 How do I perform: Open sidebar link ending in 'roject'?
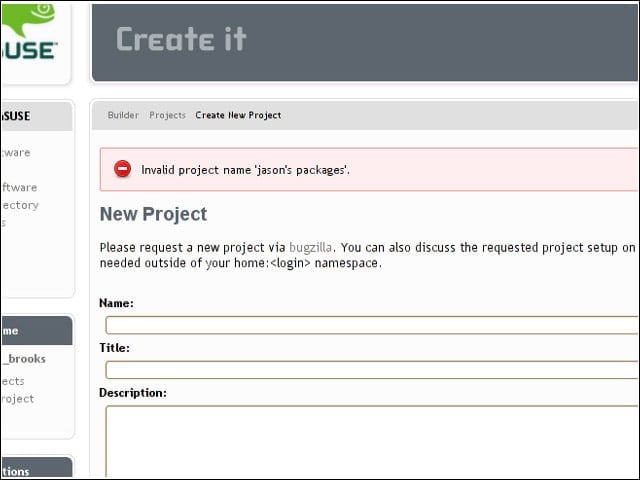(x=18, y=399)
